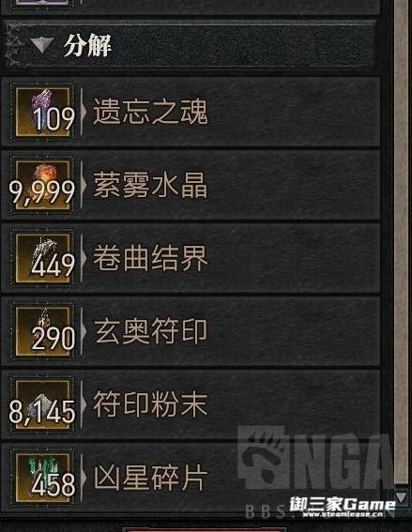Click the 符印粉末 powder icon
412x532 pixels.
coord(43,405)
